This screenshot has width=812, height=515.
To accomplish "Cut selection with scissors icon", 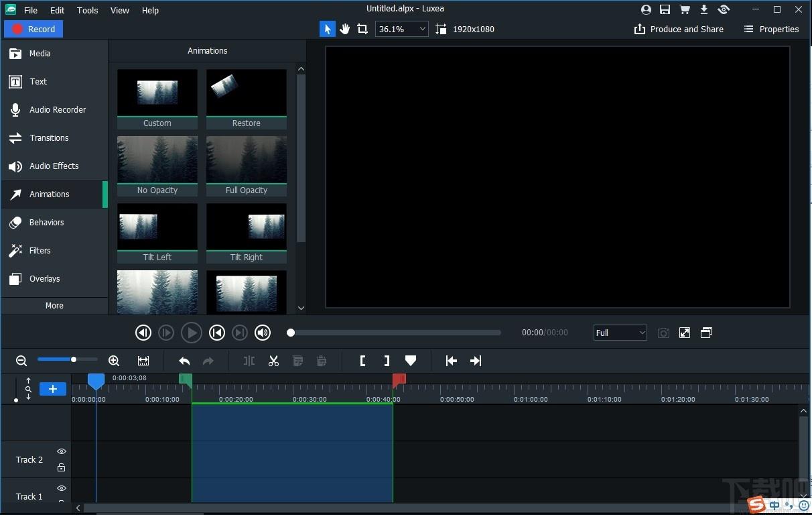I will 273,361.
